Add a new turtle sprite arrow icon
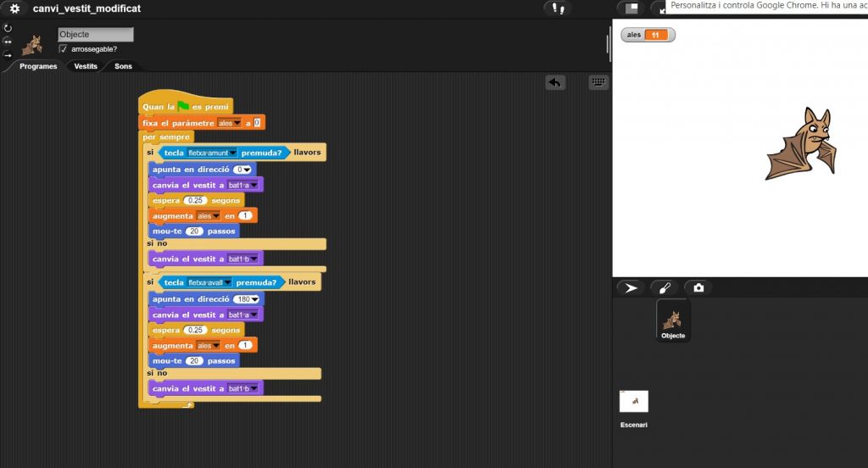 tap(631, 288)
